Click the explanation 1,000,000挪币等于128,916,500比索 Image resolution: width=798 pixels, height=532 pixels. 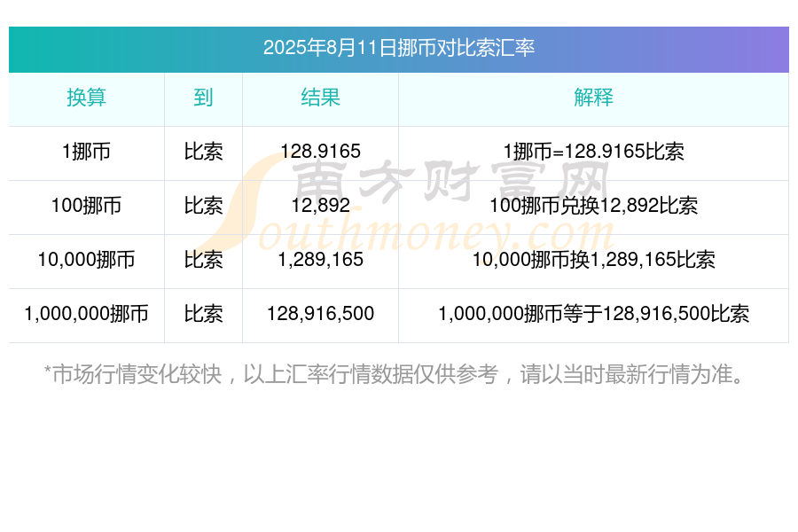click(x=593, y=314)
